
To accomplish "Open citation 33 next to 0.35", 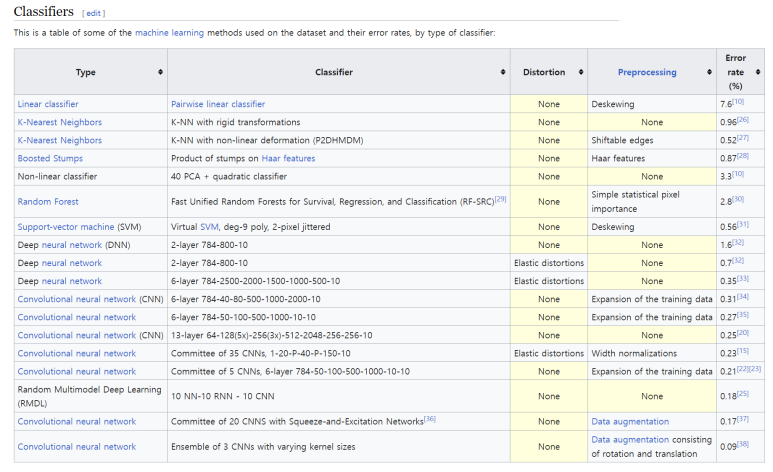I will (743, 279).
